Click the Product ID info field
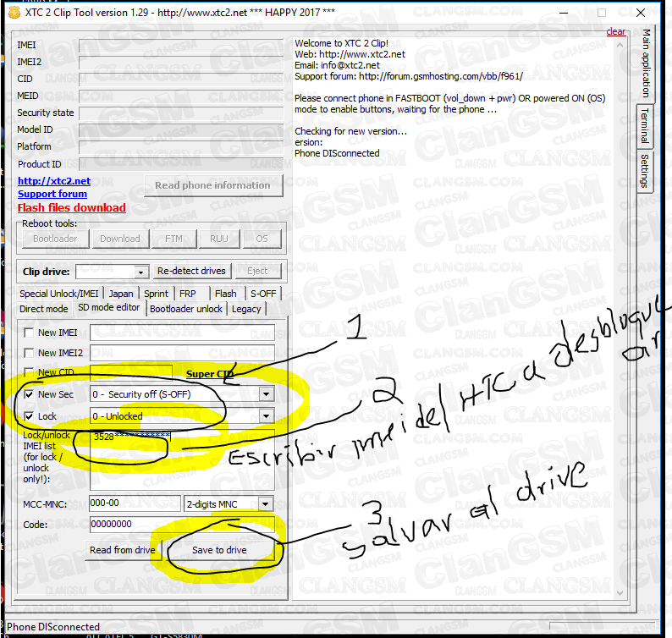Screen dimensions: 672x638 click(x=181, y=164)
